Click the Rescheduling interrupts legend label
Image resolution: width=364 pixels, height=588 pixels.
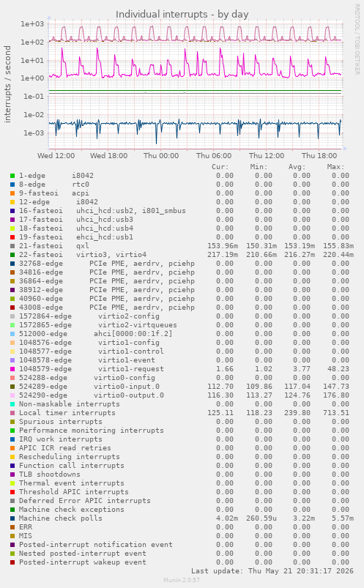click(x=70, y=457)
